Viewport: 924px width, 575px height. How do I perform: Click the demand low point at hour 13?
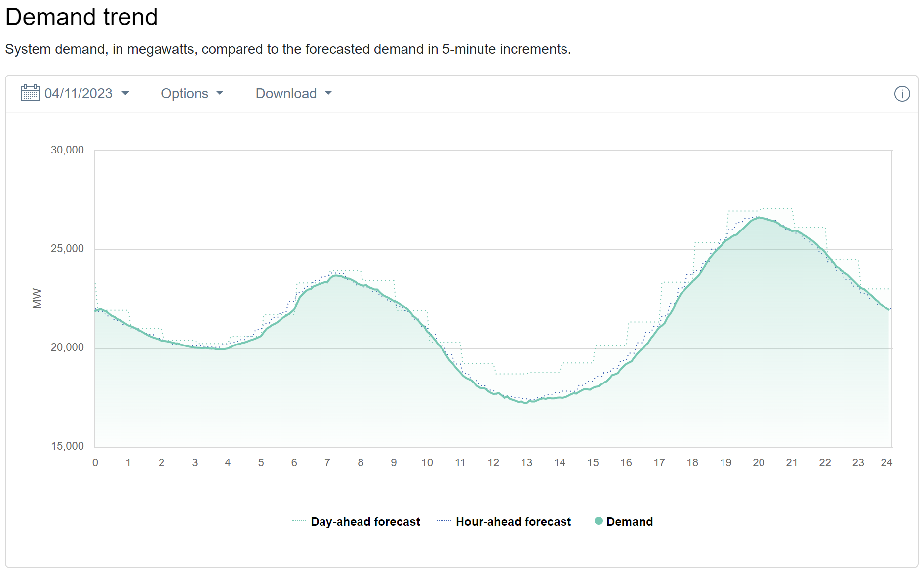pos(526,403)
